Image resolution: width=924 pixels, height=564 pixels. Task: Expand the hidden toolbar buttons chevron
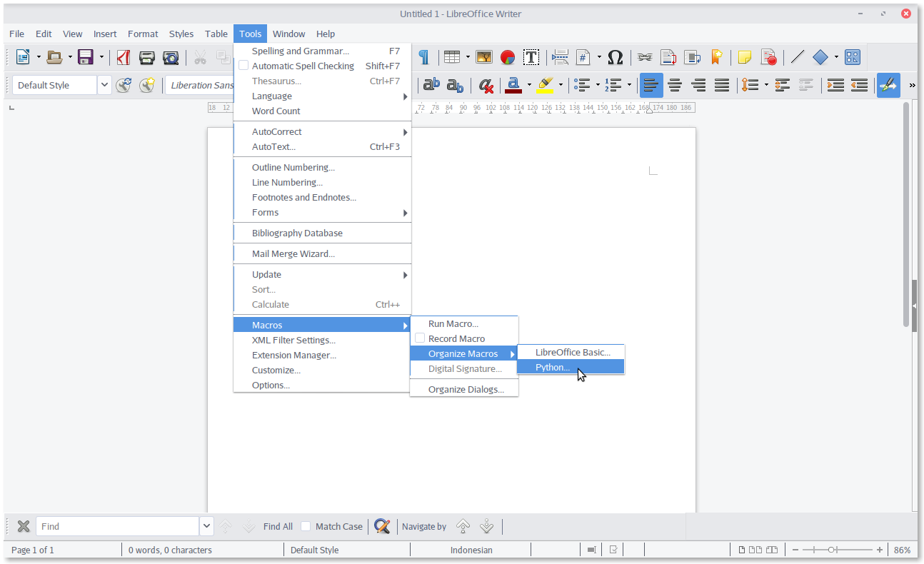click(912, 85)
